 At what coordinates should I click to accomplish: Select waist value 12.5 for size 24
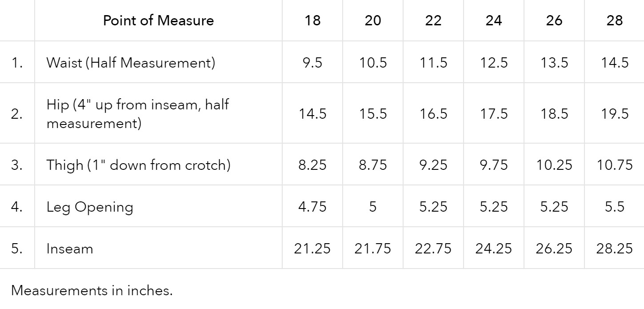[493, 63]
